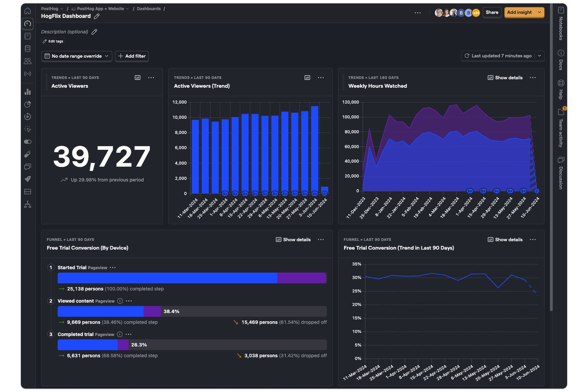
Task: Open the Experiments test tube icon
Action: (x=27, y=154)
